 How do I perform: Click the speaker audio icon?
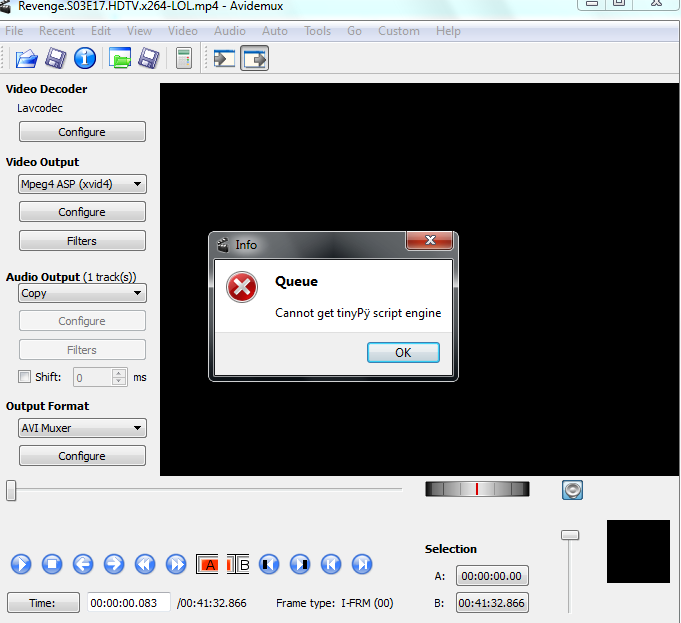(x=572, y=490)
